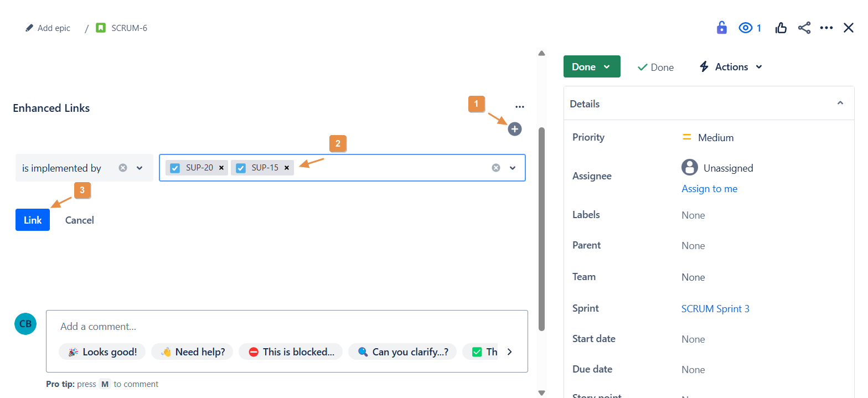The height and width of the screenshot is (398, 868).
Task: Collapse the Details panel
Action: point(840,104)
